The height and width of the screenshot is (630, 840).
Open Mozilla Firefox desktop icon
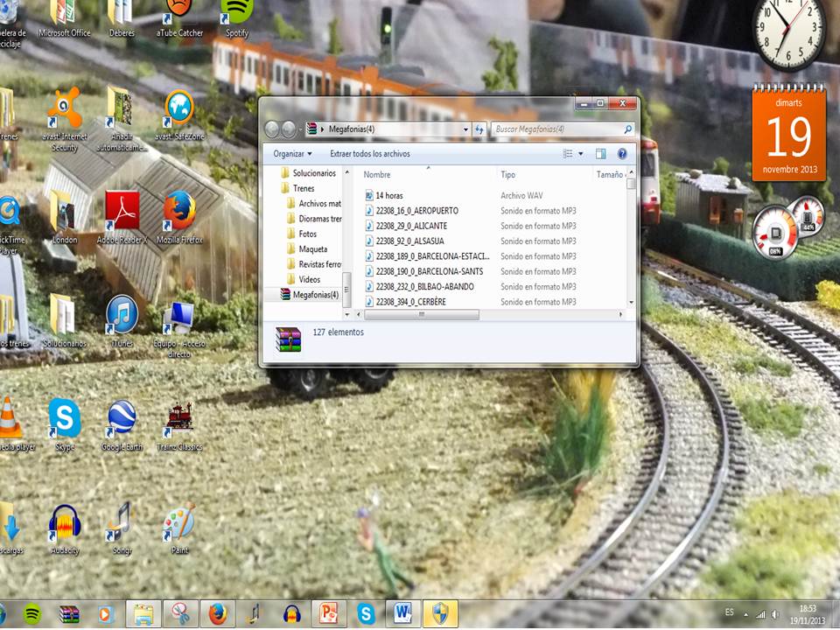tap(179, 218)
